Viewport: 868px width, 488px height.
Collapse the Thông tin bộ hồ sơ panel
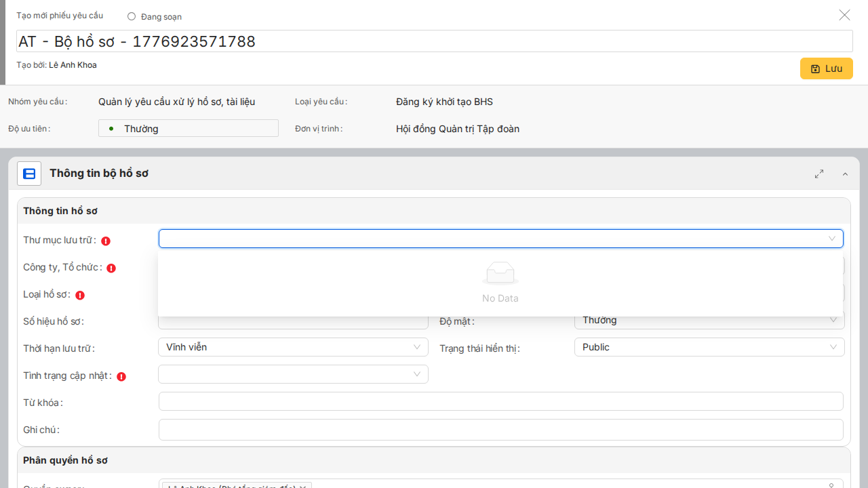pos(845,174)
